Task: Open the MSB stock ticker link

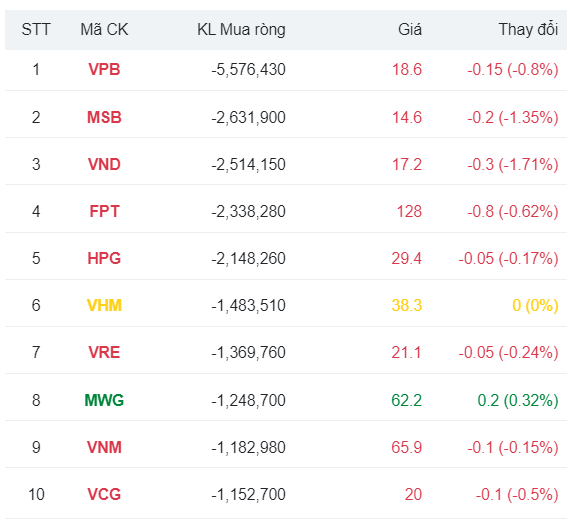Action: tap(104, 117)
